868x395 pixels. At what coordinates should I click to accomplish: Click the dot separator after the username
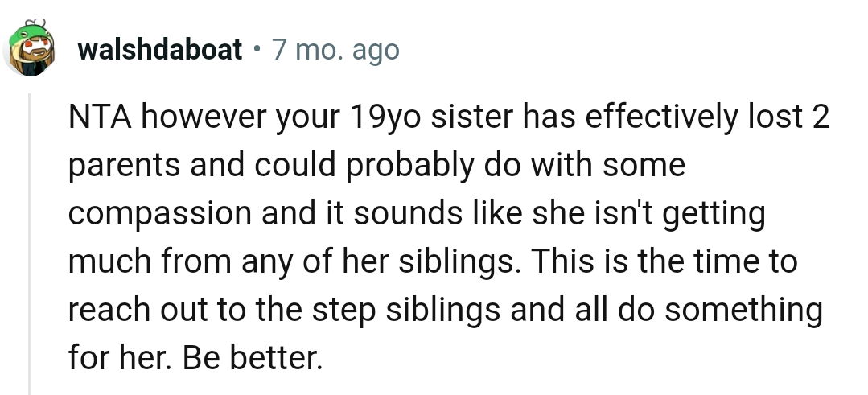[x=256, y=50]
